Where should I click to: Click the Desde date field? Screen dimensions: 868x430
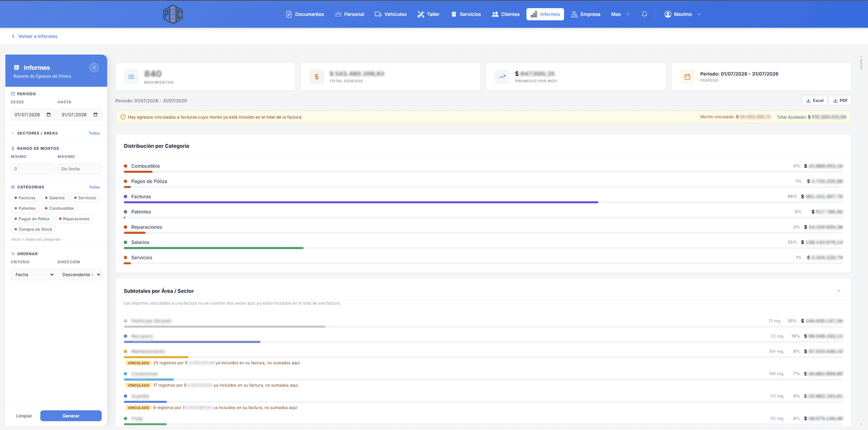(x=33, y=114)
